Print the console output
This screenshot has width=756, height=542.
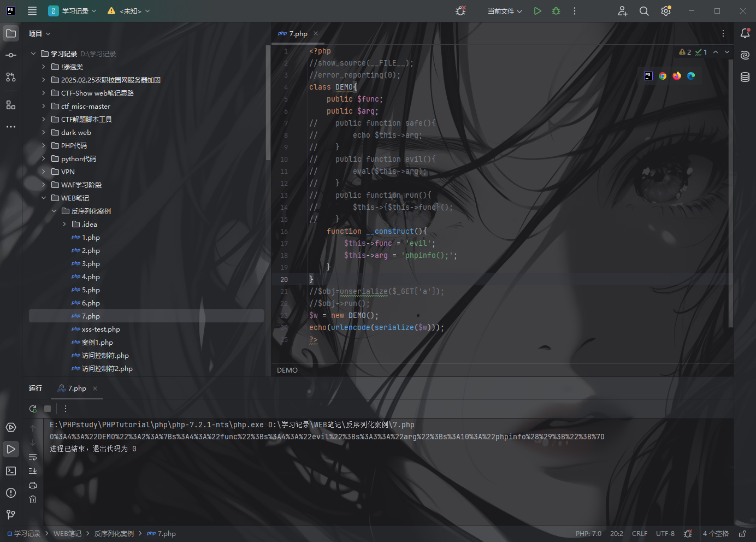pyautogui.click(x=33, y=485)
